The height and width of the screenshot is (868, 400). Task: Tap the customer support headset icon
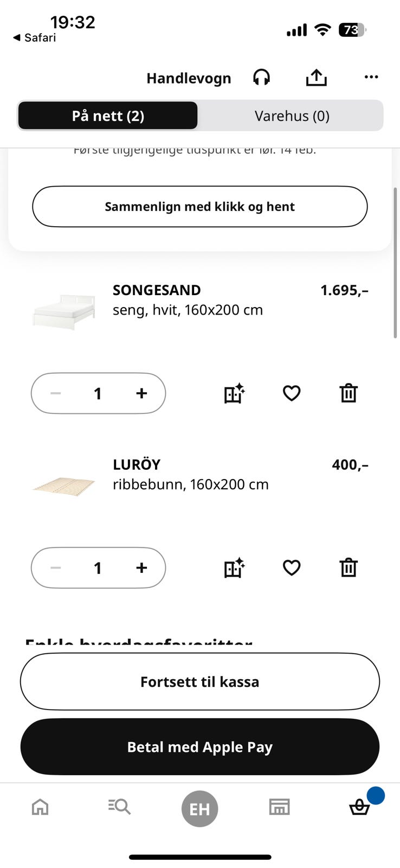[261, 78]
